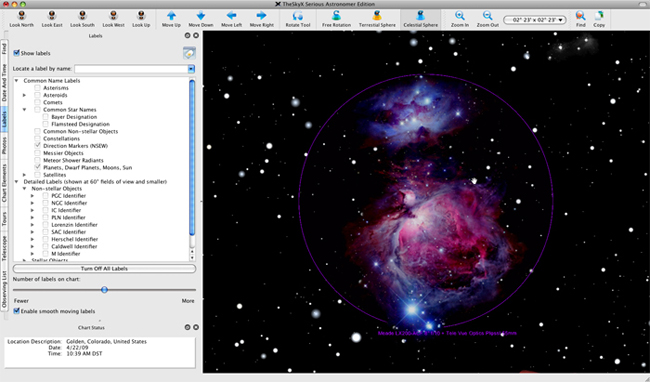Click the Move Up arrow icon

[171, 16]
